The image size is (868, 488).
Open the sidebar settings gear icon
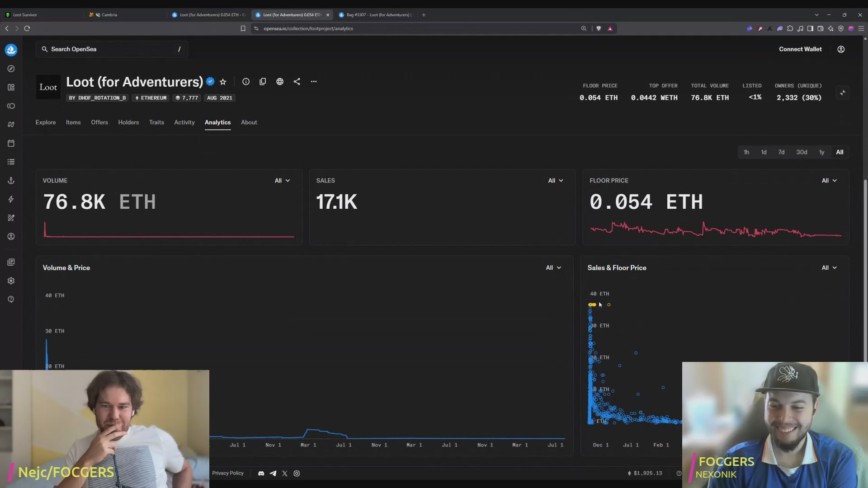click(11, 281)
